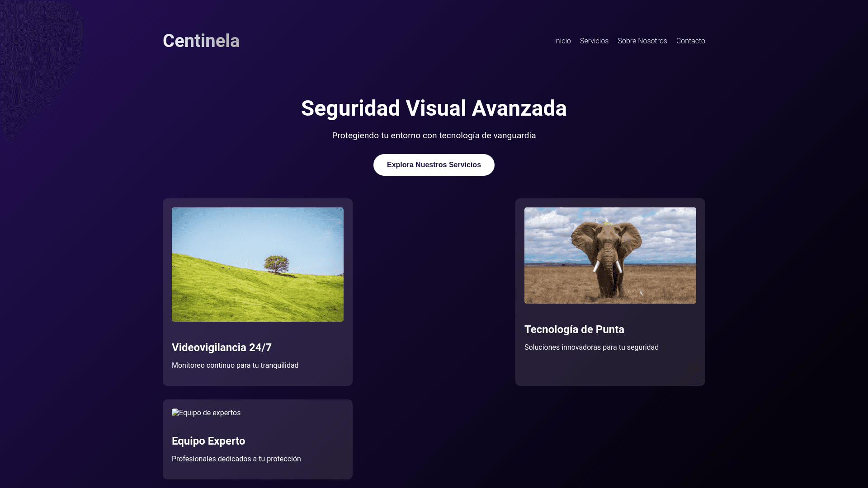Select the Videovigilancia 24/7 heading

tap(222, 347)
